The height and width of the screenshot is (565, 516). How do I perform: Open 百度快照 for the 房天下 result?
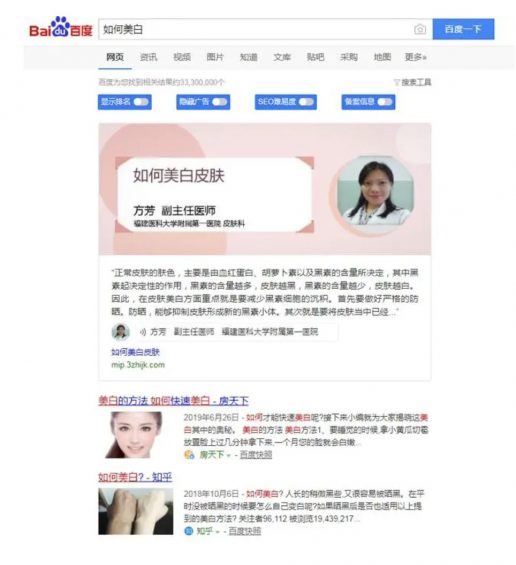tap(256, 455)
